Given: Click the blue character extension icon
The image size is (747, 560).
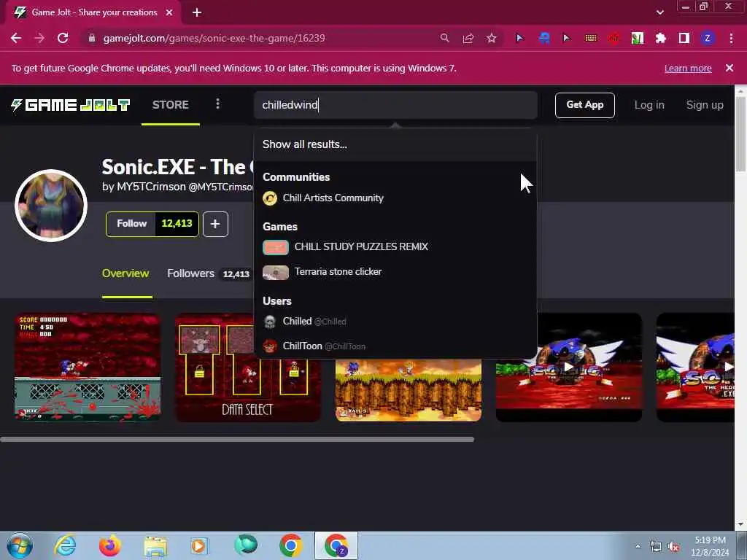Looking at the screenshot, I should click(x=544, y=38).
